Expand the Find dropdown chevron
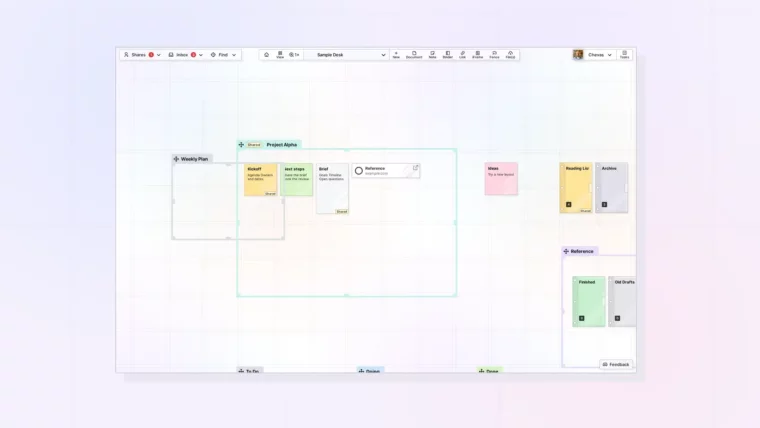This screenshot has width=760, height=428. [234, 55]
